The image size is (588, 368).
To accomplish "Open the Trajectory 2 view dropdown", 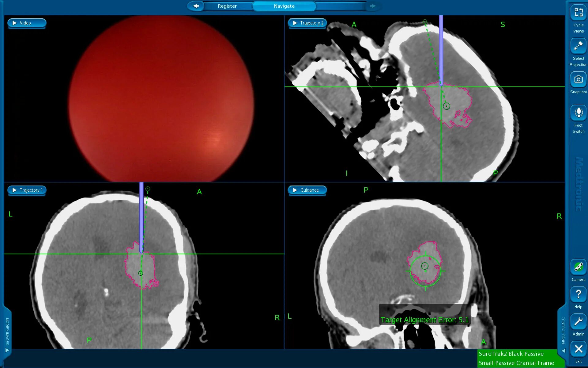I will click(x=307, y=23).
